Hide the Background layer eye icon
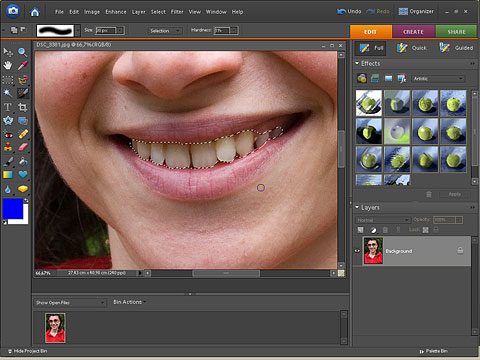Viewport: 480px width, 360px height. click(357, 251)
